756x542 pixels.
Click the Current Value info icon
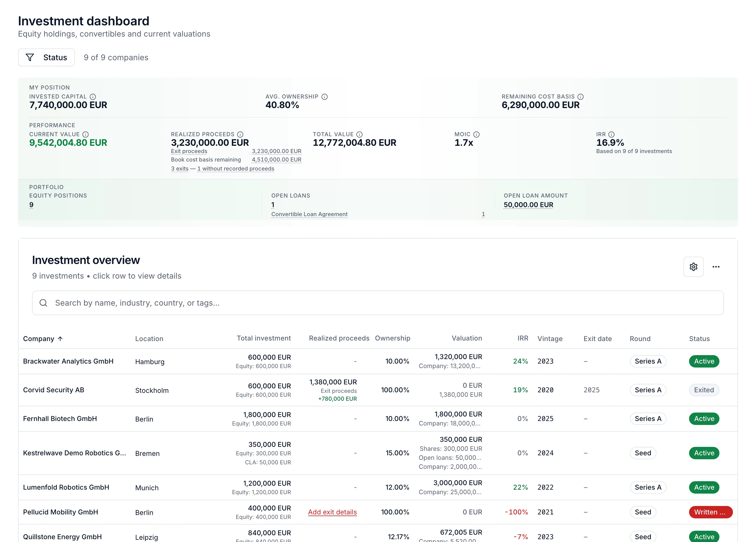(86, 135)
